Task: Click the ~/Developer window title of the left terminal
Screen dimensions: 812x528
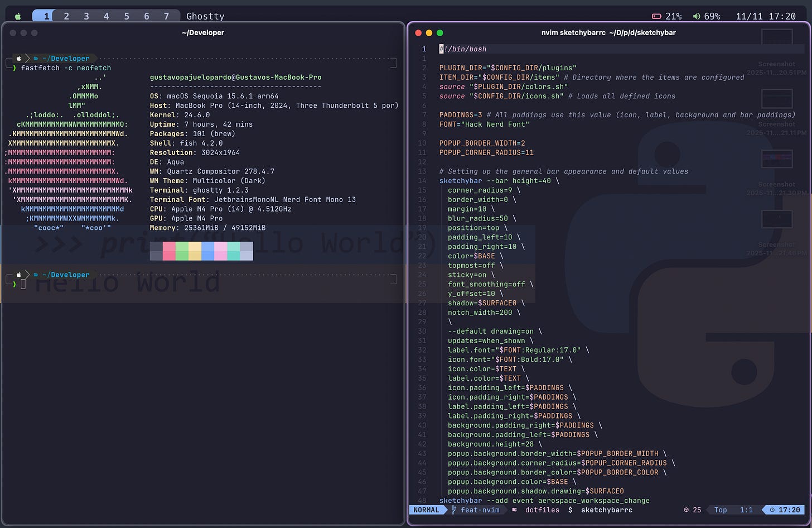Action: coord(203,32)
